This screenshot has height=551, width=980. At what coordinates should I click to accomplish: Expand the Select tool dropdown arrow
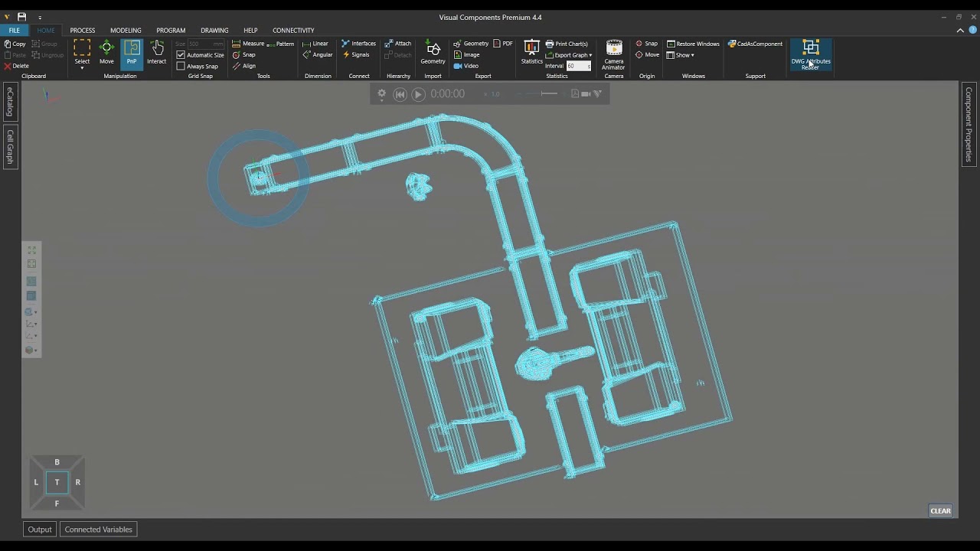tap(82, 68)
